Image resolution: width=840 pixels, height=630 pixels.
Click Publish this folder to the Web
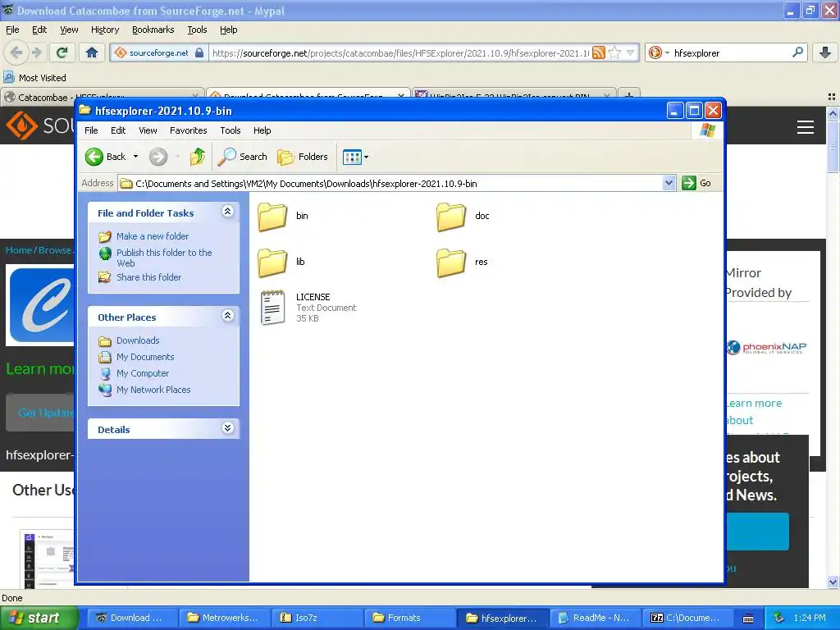coord(164,258)
